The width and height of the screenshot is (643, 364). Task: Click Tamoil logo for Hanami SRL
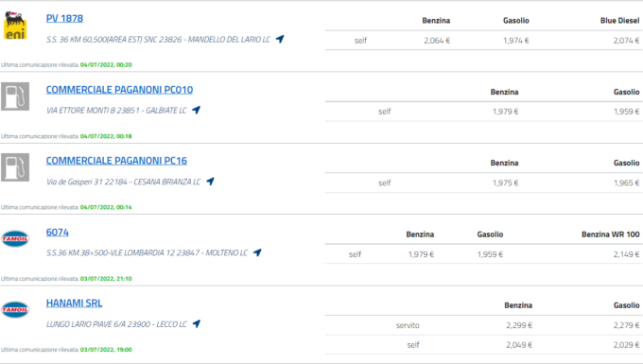pos(15,309)
